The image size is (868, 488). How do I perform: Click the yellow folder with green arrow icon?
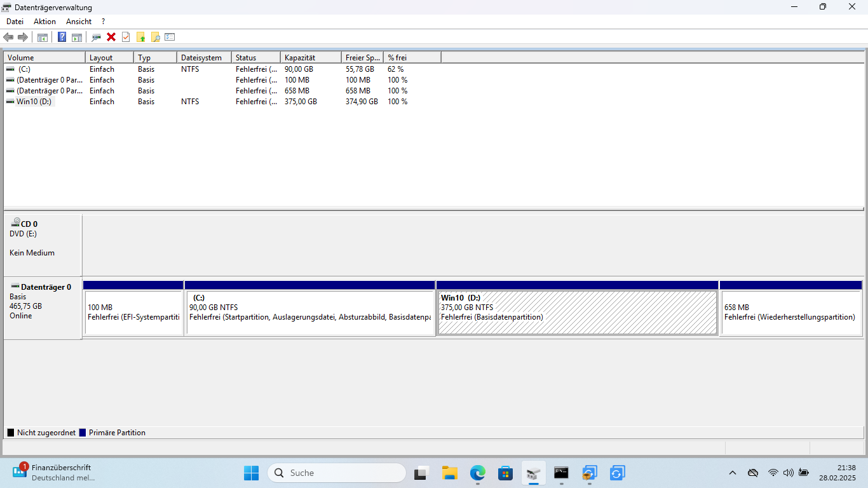(x=140, y=37)
